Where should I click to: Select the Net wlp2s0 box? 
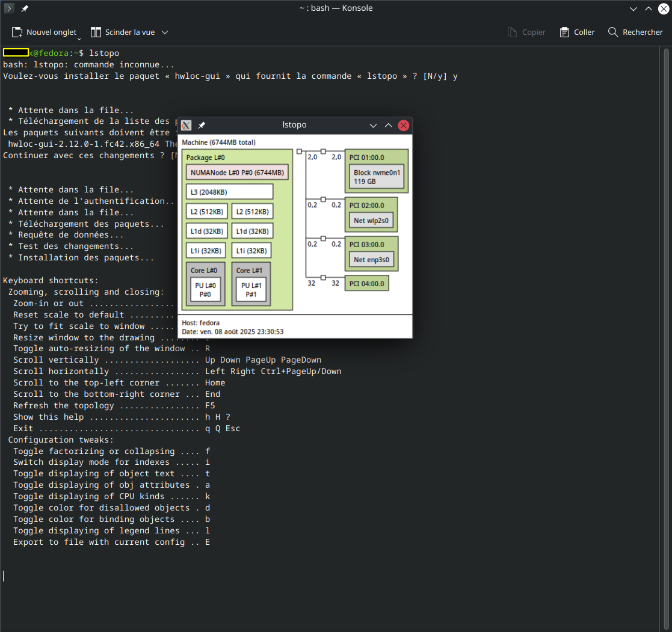pos(371,221)
